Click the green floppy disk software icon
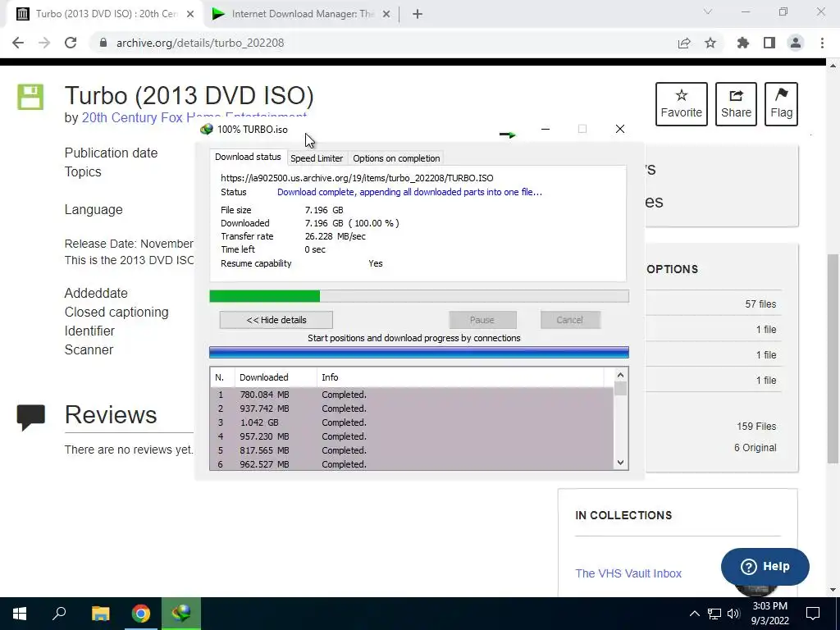 tap(30, 97)
